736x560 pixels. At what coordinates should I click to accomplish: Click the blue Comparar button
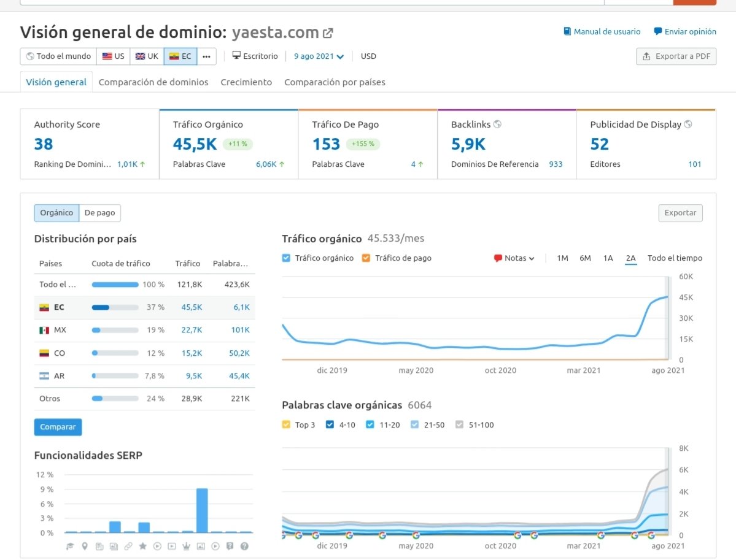[58, 427]
